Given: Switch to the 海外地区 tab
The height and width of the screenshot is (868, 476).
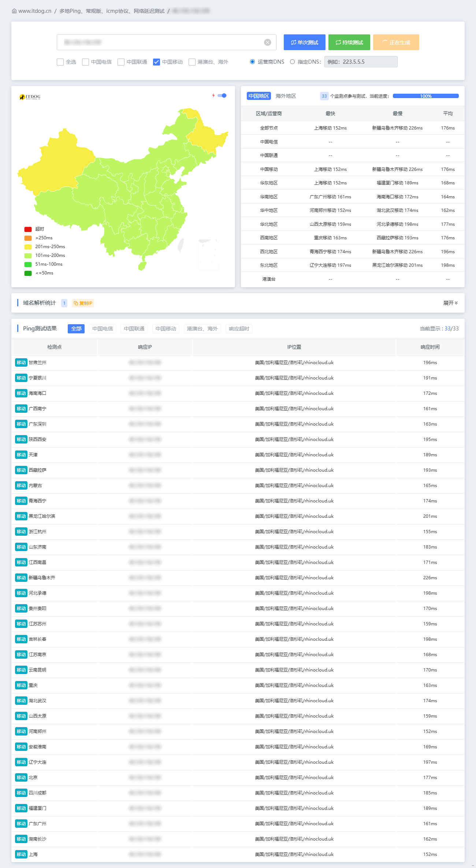Looking at the screenshot, I should (x=286, y=96).
